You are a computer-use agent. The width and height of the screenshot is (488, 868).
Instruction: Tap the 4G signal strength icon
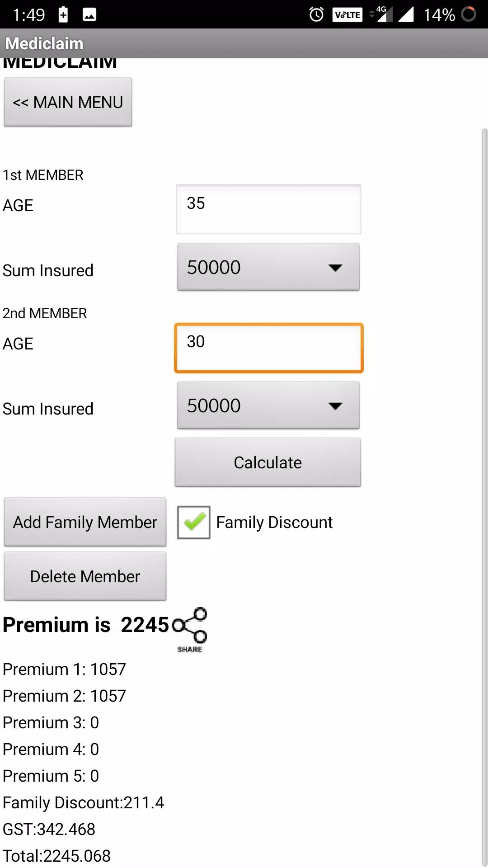click(381, 14)
